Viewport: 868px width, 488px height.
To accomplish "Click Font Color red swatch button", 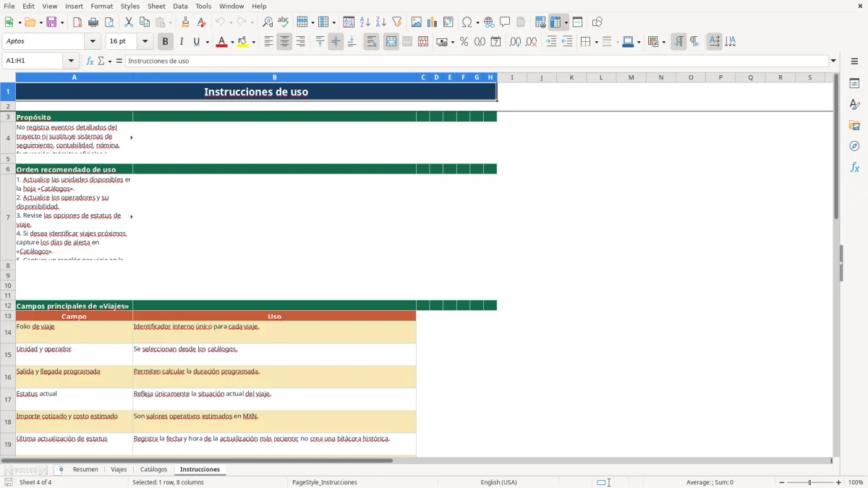I will tap(221, 42).
